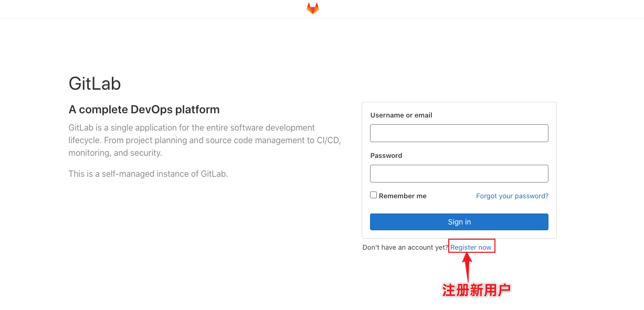Focus the Username or email field
The height and width of the screenshot is (310, 644).
click(x=459, y=133)
